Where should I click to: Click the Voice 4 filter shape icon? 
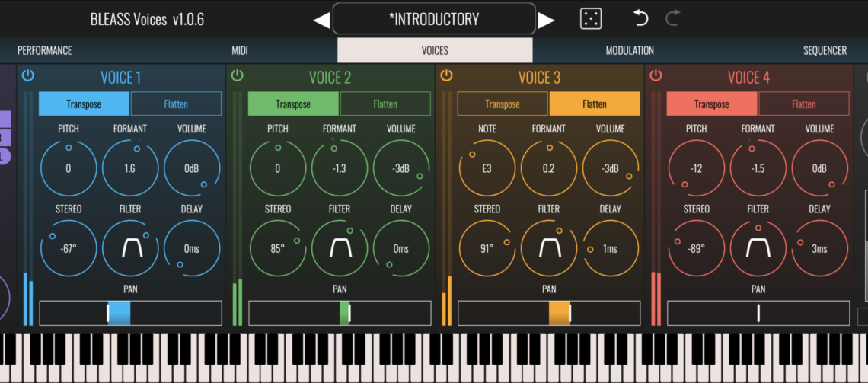(x=758, y=248)
